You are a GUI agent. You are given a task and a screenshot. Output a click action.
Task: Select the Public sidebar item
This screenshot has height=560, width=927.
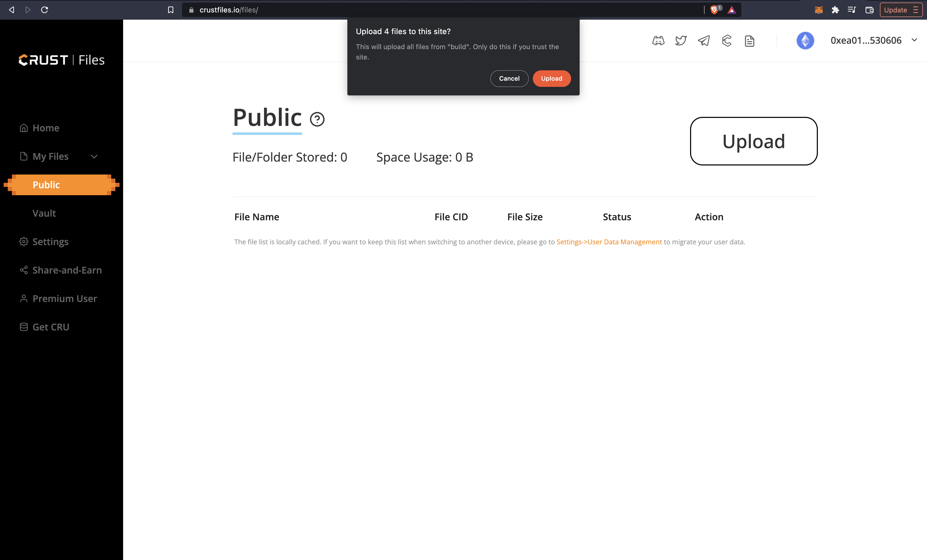pos(61,185)
